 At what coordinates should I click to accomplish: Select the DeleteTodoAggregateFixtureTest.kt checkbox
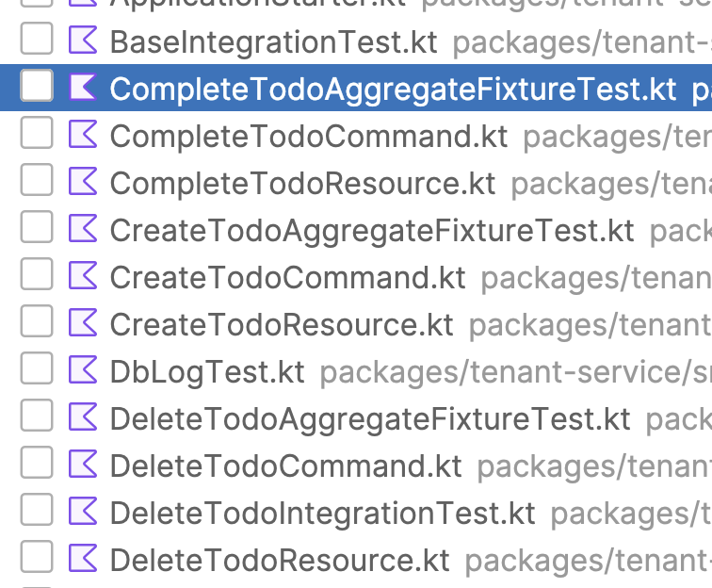[37, 417]
